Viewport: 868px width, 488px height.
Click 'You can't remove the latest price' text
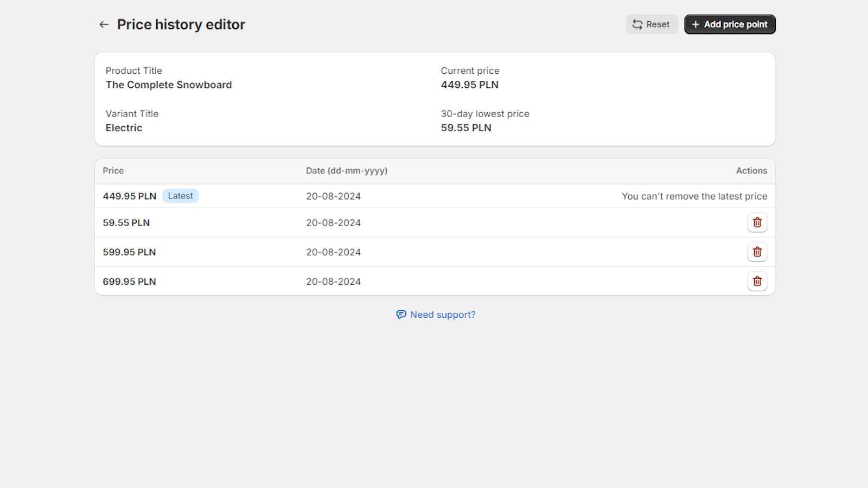[694, 196]
